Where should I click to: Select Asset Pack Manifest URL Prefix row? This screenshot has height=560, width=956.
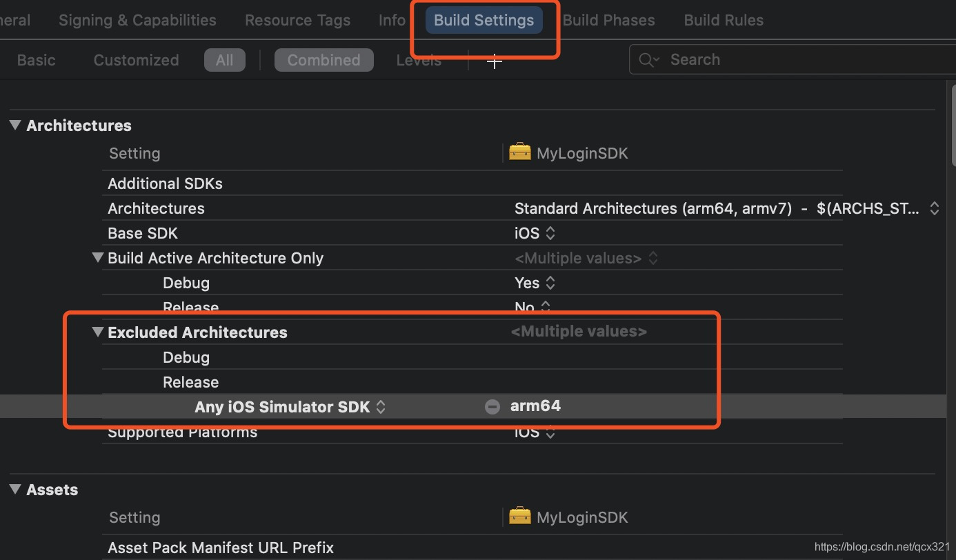(x=472, y=548)
